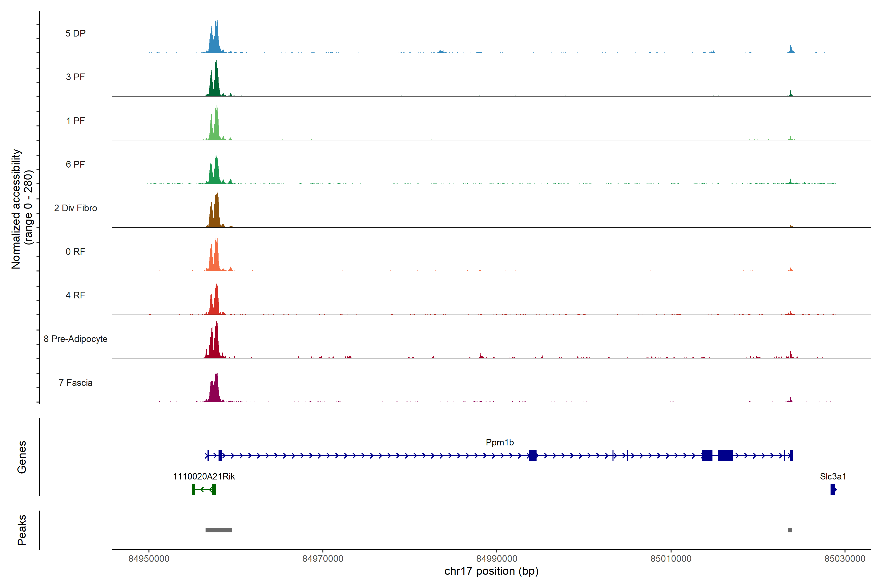This screenshot has height=588, width=882.
Task: Click the 5 DP track label
Action: point(75,33)
